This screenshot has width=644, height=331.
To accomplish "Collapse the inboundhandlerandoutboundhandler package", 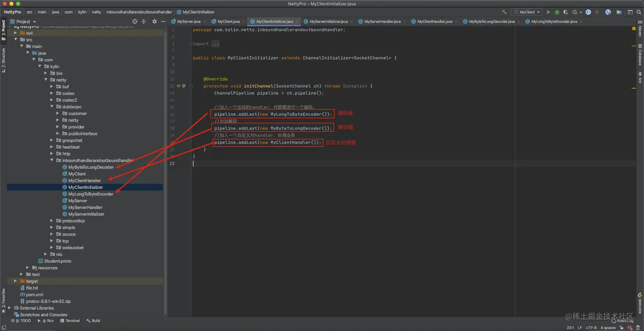I will [x=52, y=161].
